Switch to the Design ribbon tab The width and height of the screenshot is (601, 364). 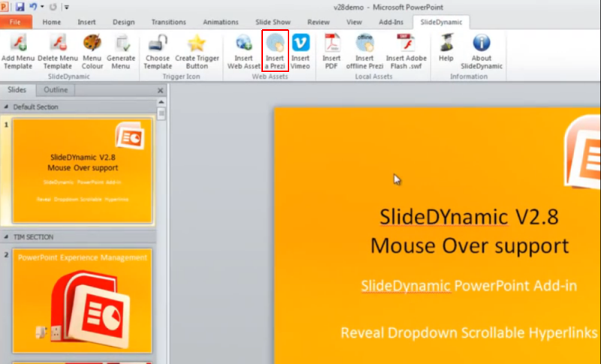(123, 23)
